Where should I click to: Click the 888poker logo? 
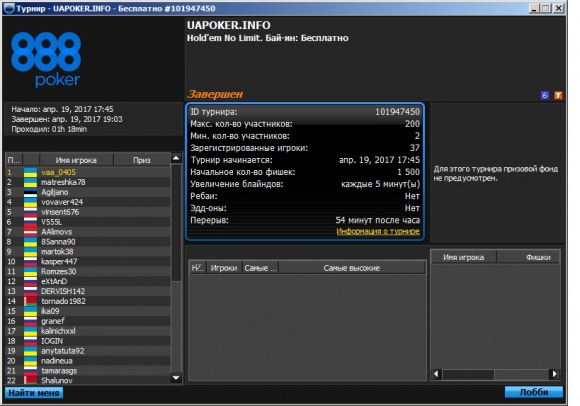(x=46, y=59)
